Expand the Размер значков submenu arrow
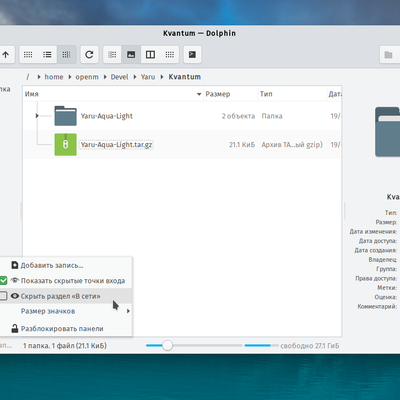Viewport: 400px width, 400px height. (x=128, y=311)
